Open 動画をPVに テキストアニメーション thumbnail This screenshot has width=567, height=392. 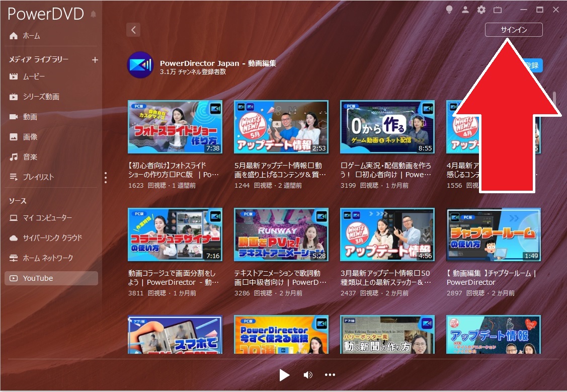[x=281, y=234]
